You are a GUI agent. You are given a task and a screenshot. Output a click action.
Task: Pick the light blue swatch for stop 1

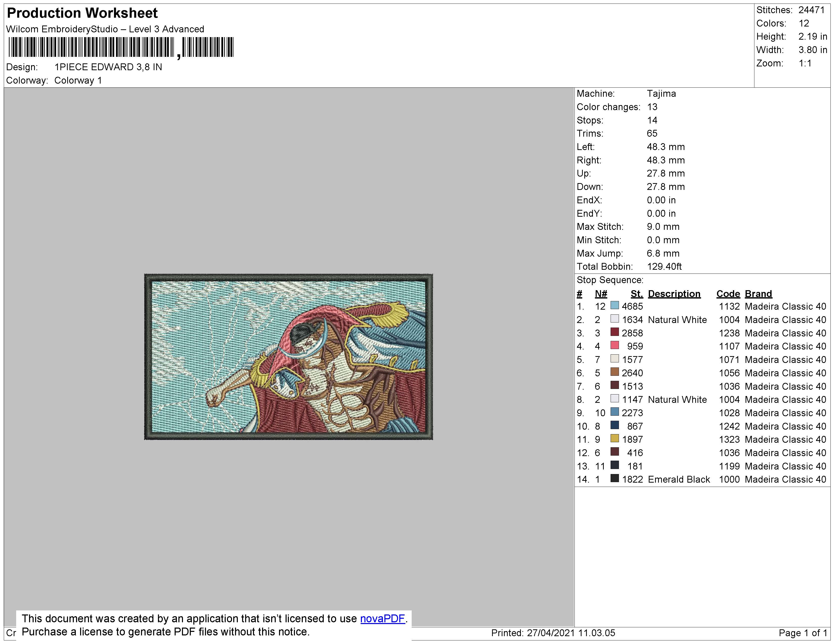[x=614, y=306]
